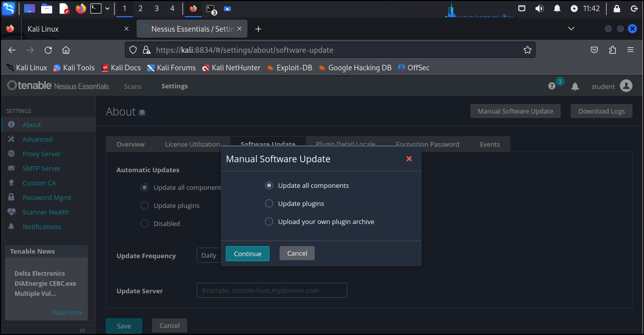
Task: Open the Firefox extensions puzzle icon
Action: tap(612, 50)
